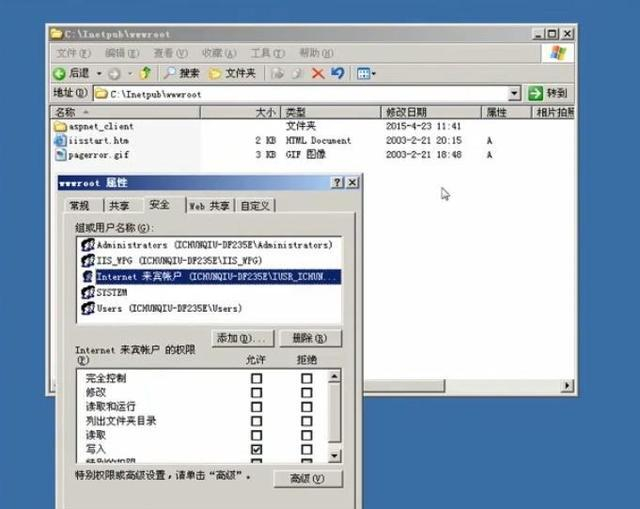
Task: Check Allow for Read (读取)
Action: (256, 436)
